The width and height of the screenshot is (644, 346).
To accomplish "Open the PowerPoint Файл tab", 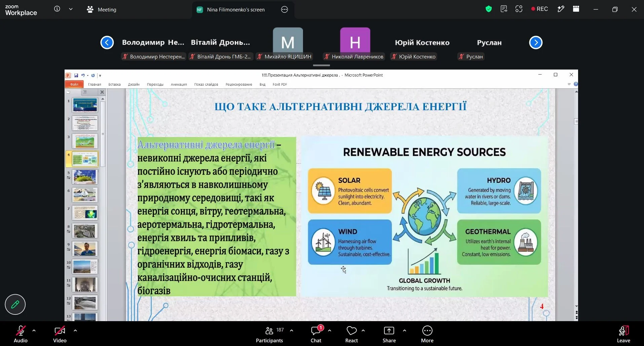I will click(x=74, y=84).
